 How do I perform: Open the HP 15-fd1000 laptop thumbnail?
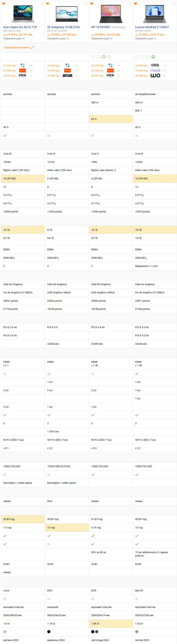[x=110, y=14]
